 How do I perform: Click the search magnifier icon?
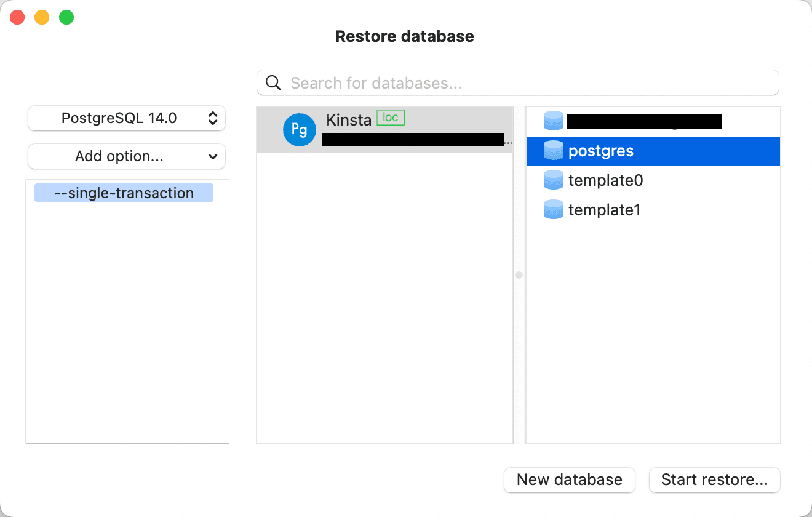[273, 82]
